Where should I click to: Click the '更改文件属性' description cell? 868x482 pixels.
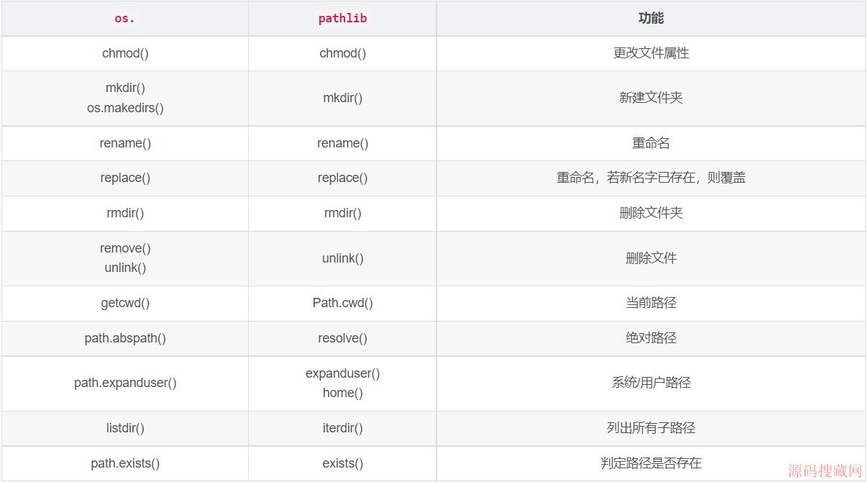(651, 53)
